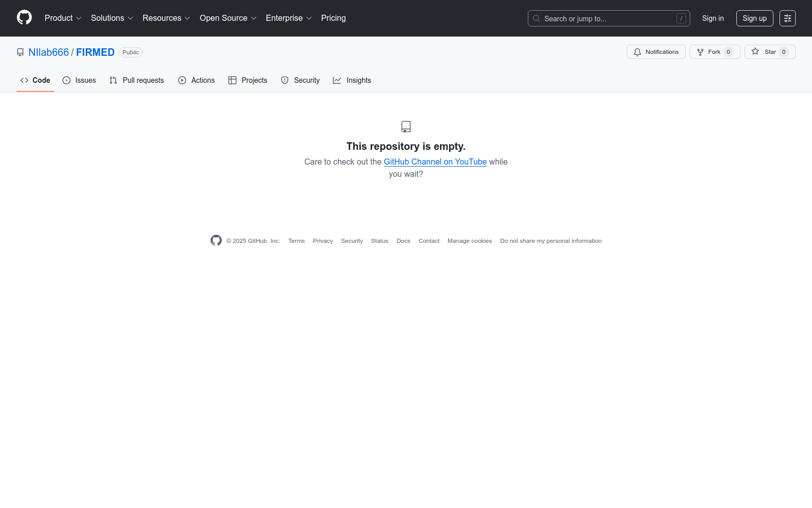Click the repository book icon beside Nllab666
812x508 pixels.
coord(20,52)
